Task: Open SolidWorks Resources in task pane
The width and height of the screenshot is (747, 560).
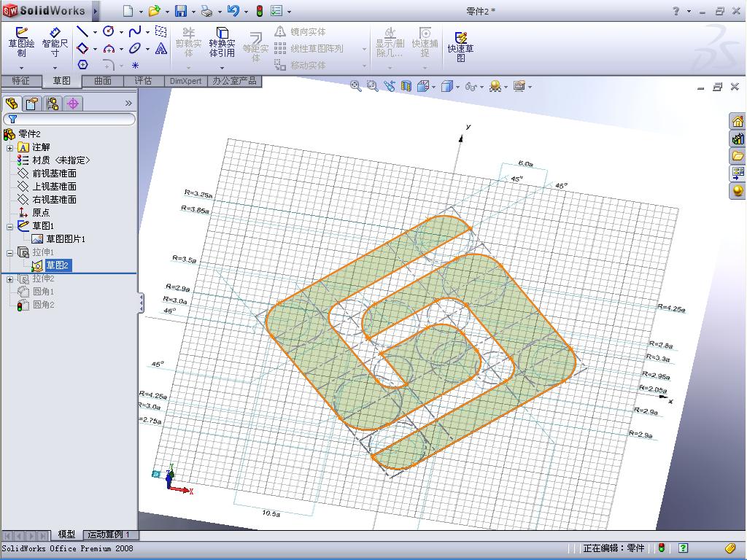Action: coord(738,121)
